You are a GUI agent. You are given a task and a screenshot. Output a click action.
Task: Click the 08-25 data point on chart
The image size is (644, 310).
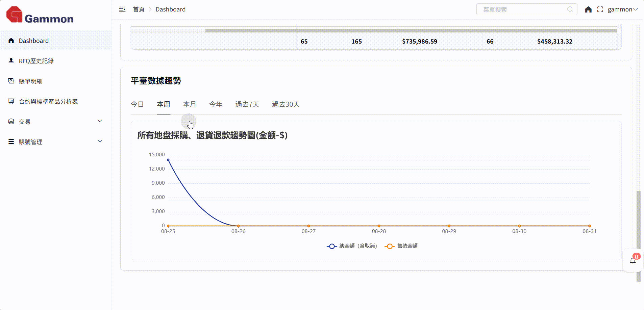click(168, 160)
